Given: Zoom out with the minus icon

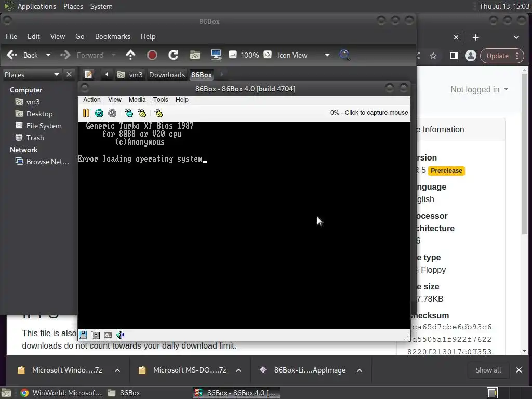Looking at the screenshot, I should pyautogui.click(x=232, y=55).
